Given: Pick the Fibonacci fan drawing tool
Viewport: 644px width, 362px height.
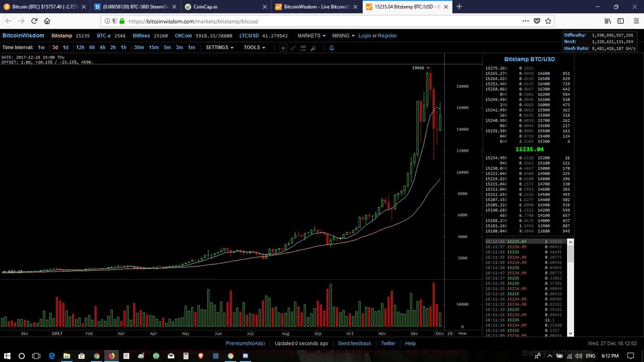Looking at the screenshot, I should click(313, 48).
